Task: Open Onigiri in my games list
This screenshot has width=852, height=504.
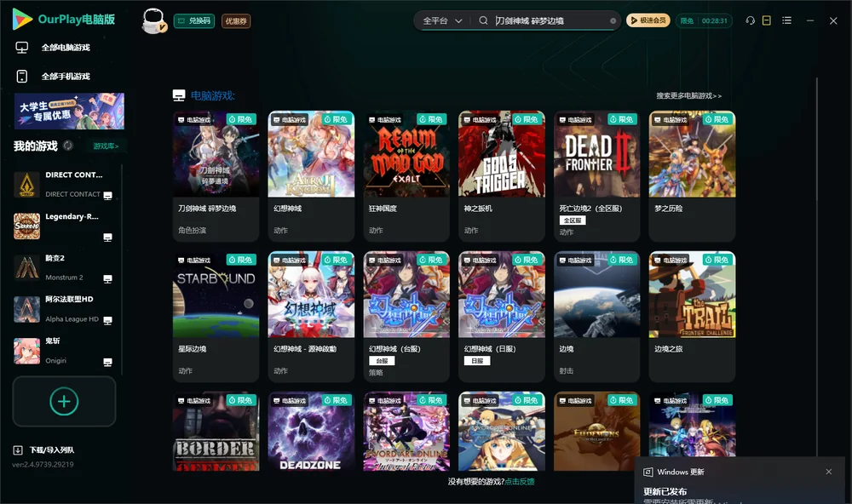Action: coord(64,351)
